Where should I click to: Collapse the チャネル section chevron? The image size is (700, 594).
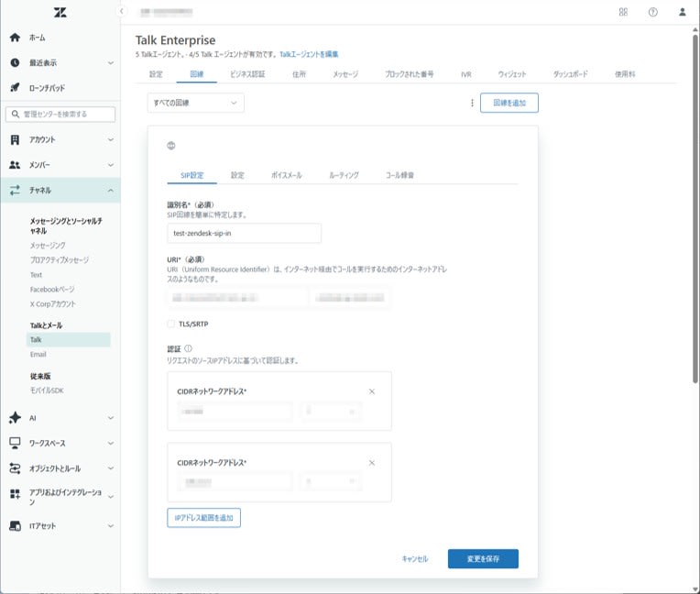pos(111,191)
